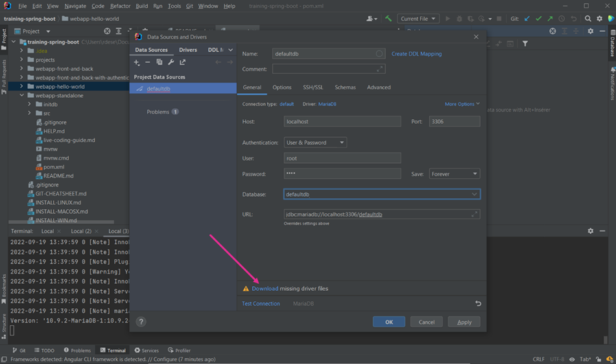
Task: Open the Git tool window tab
Action: pyautogui.click(x=19, y=350)
